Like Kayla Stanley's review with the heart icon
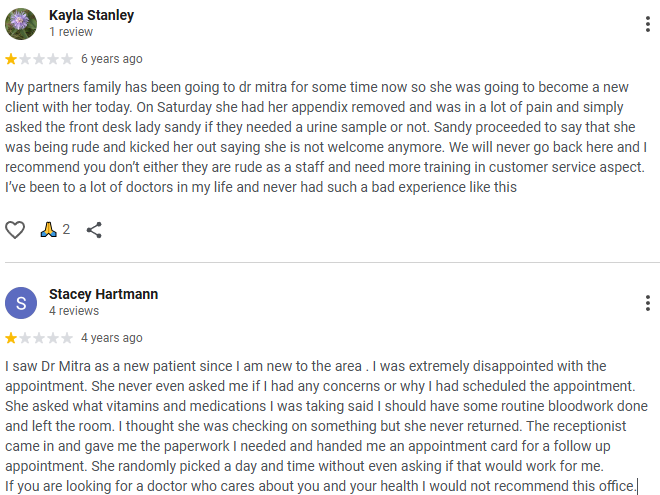The height and width of the screenshot is (495, 660). pyautogui.click(x=15, y=230)
